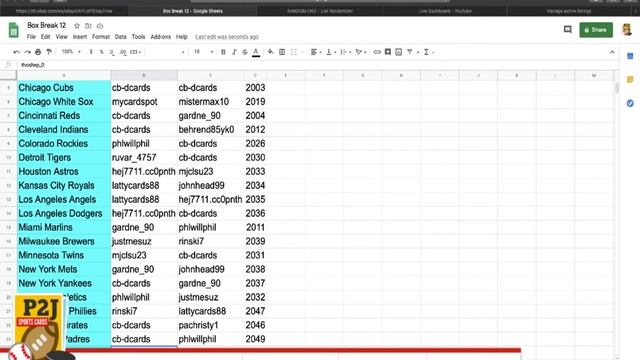This screenshot has height=360, width=640.
Task: Open the Tools menu
Action: (138, 37)
